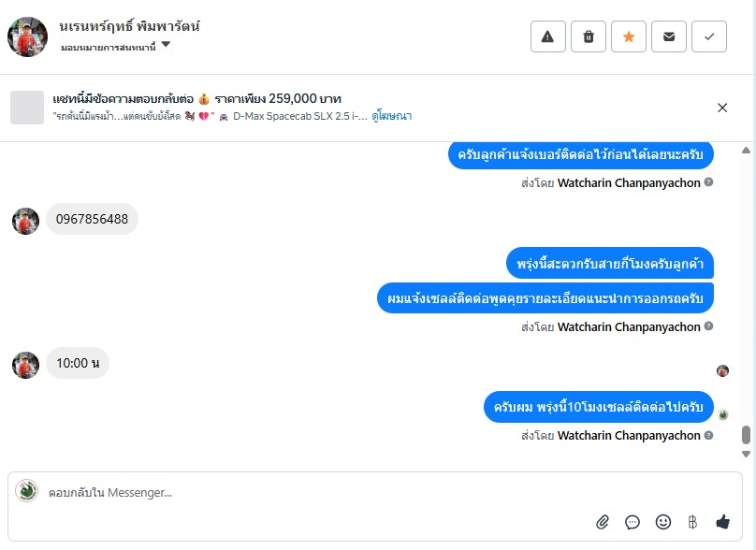This screenshot has width=756, height=550.
Task: Open the view ad link
Action: click(x=391, y=116)
